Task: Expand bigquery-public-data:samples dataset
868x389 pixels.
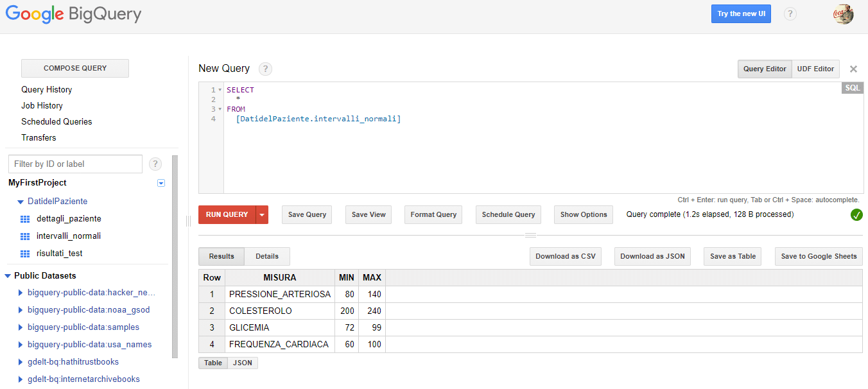Action: [21, 327]
